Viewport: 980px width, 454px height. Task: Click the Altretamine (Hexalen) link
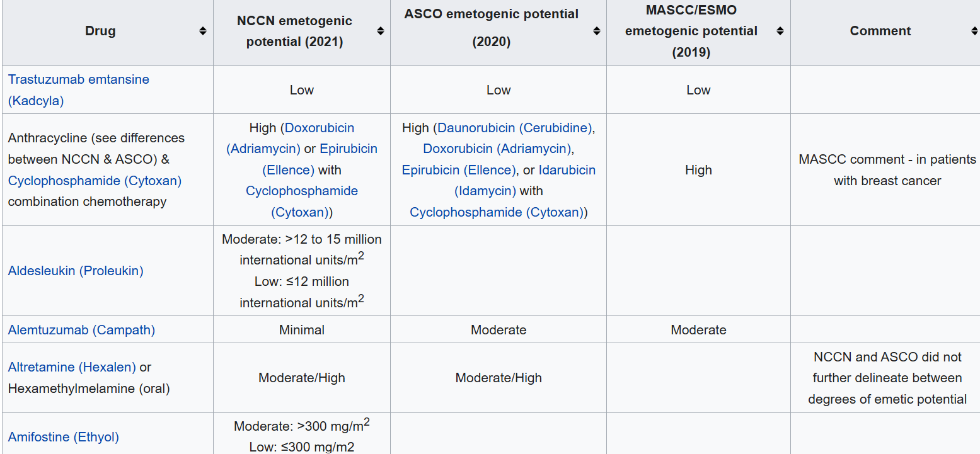[x=72, y=367]
